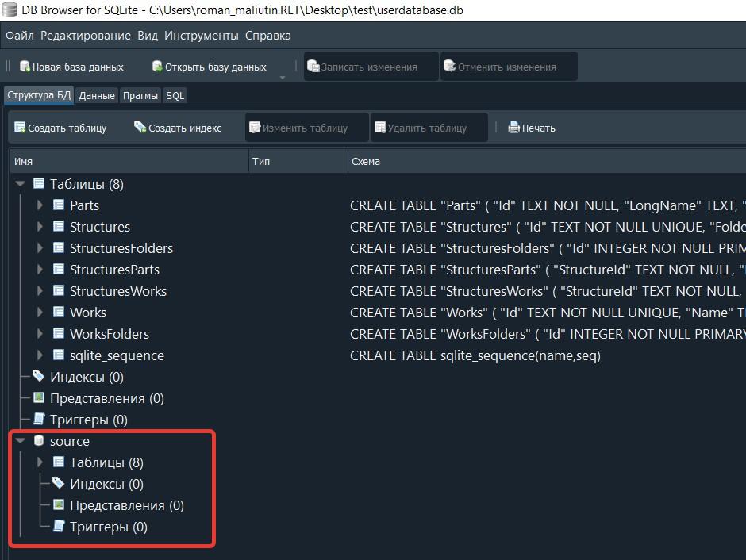The image size is (746, 560).
Task: Click the Тип column header
Action: [298, 161]
